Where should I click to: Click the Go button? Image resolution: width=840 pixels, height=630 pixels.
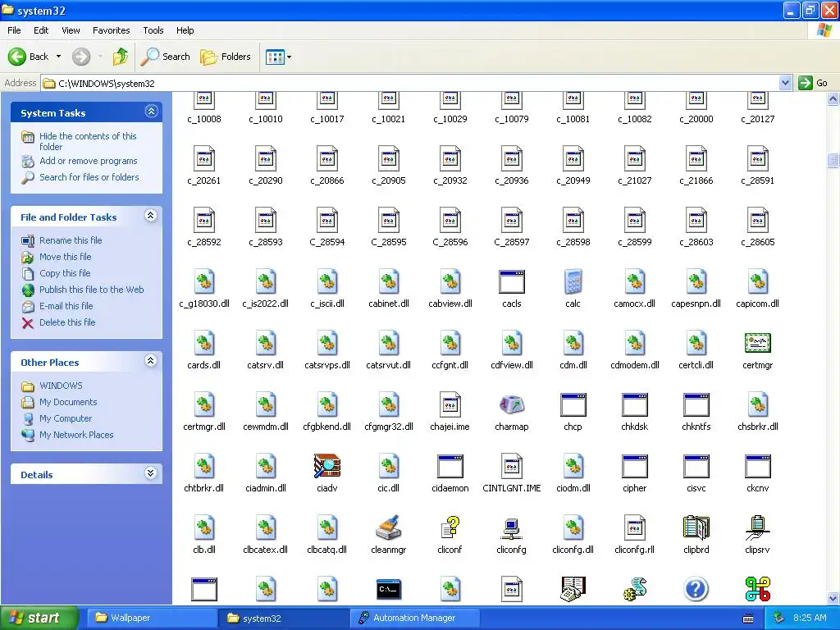813,83
